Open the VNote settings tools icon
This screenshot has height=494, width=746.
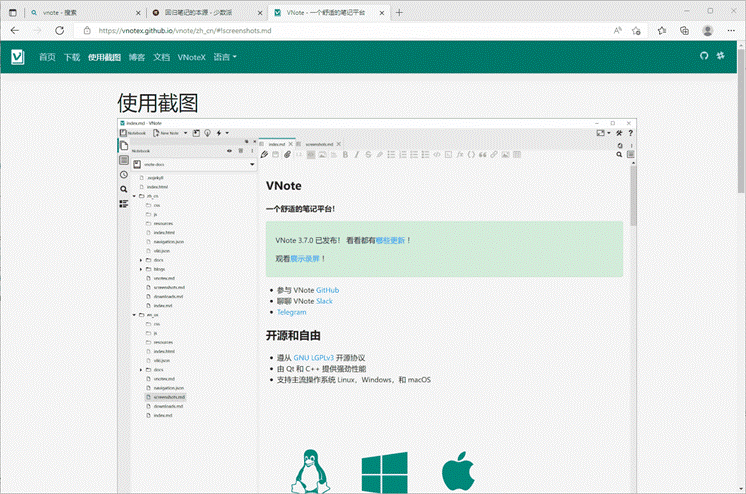tap(619, 133)
